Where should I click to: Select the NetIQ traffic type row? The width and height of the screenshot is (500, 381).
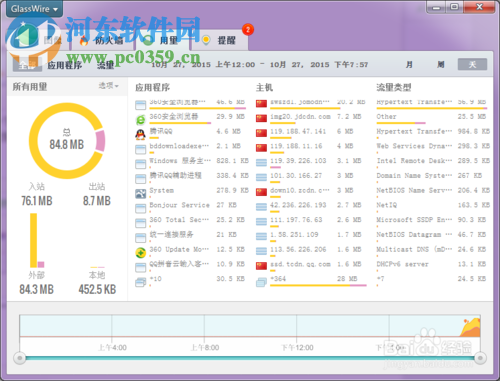coord(433,206)
